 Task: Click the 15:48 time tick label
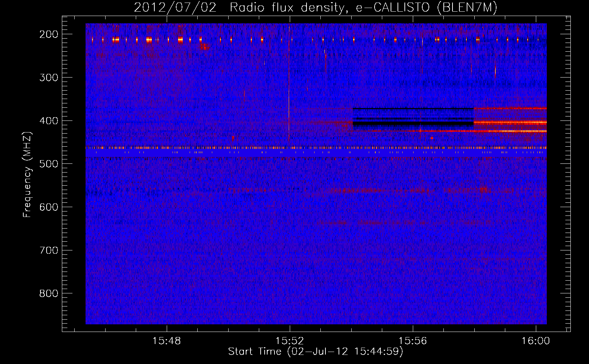167,341
